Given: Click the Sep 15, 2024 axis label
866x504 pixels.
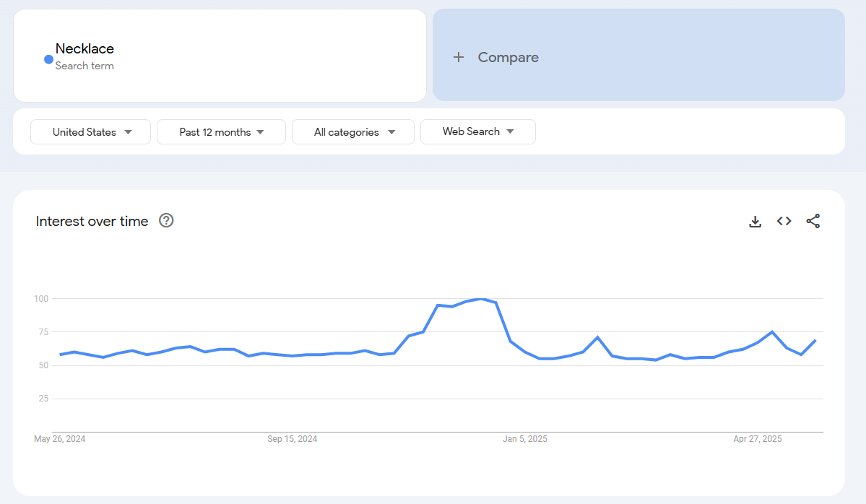Looking at the screenshot, I should [x=292, y=439].
